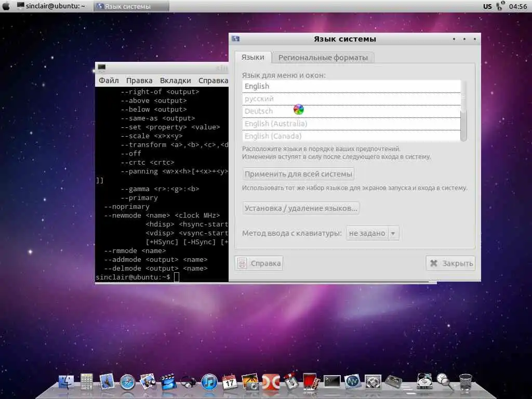Select русский in the language list

coord(352,99)
